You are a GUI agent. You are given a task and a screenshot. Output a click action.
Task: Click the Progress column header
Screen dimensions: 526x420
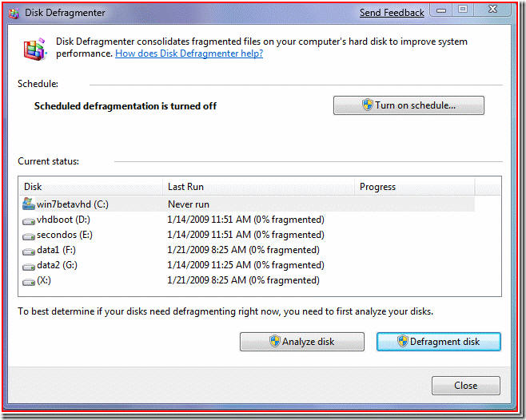pos(415,187)
